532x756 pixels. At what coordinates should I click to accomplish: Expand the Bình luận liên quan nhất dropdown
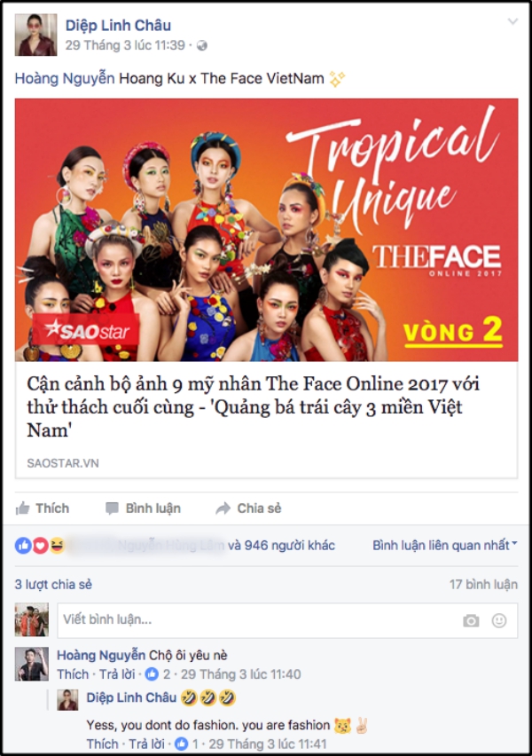tap(445, 546)
